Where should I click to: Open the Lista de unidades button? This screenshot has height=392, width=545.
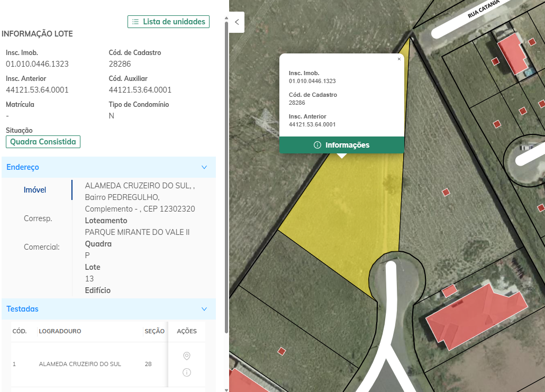tap(168, 22)
